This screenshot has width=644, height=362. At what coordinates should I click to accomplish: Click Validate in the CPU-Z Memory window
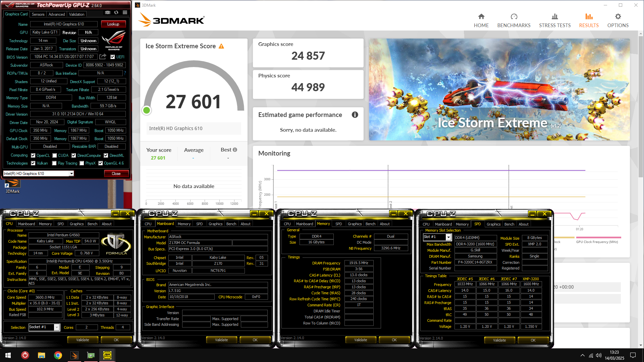[361, 340]
